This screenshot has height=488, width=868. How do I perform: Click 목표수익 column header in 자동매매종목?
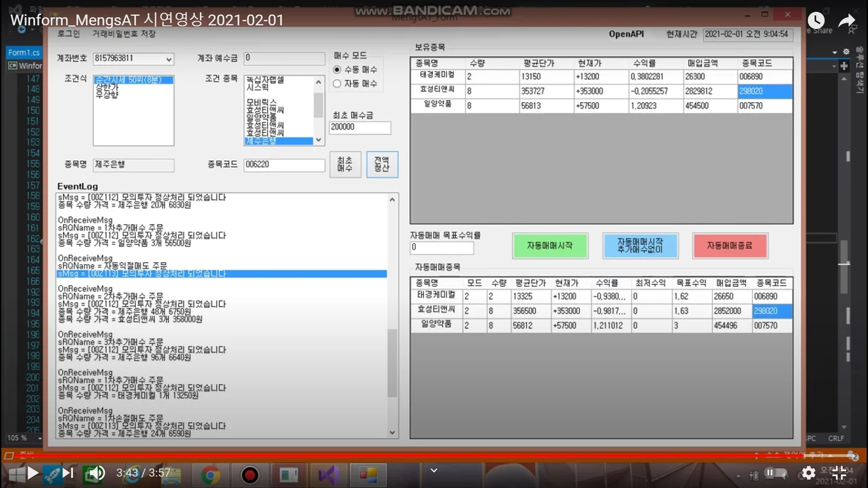(x=691, y=283)
